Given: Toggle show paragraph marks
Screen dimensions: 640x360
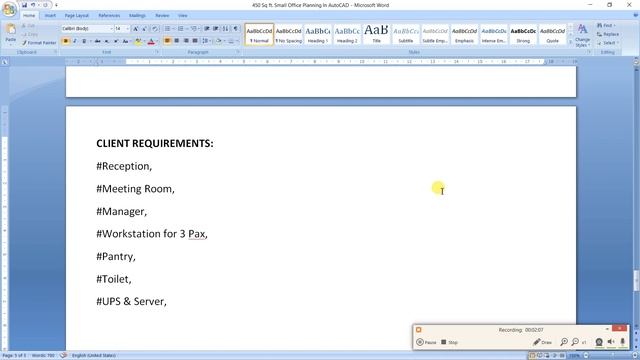Looking at the screenshot, I should (x=236, y=29).
